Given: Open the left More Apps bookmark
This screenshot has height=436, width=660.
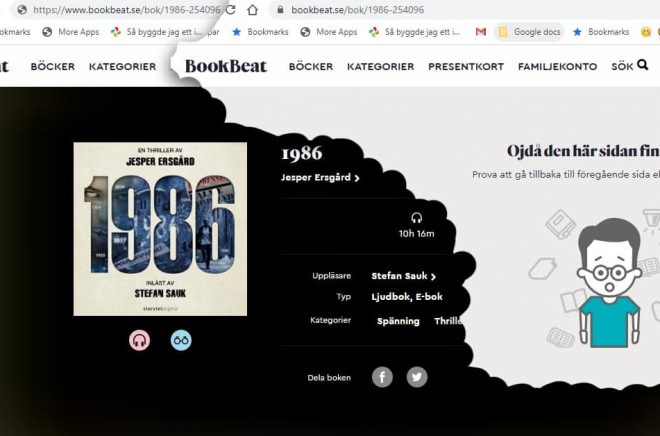Looking at the screenshot, I should click(71, 32).
